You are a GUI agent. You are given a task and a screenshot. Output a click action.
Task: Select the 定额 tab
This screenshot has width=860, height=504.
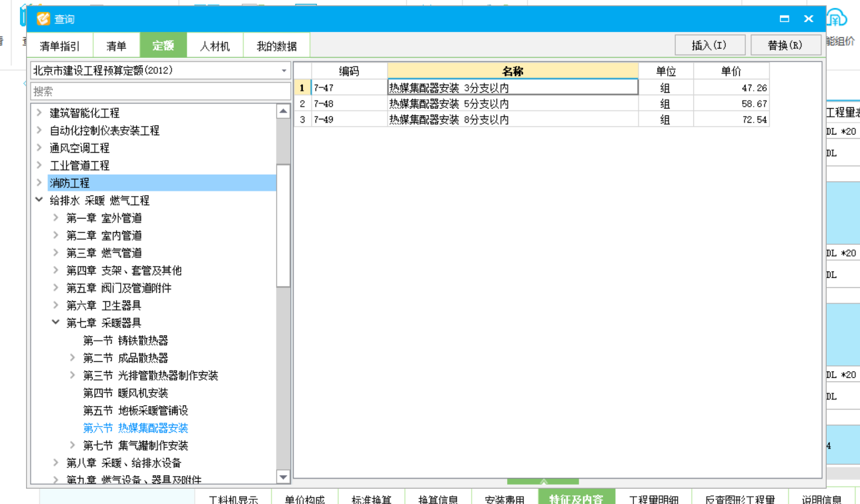[x=163, y=46]
